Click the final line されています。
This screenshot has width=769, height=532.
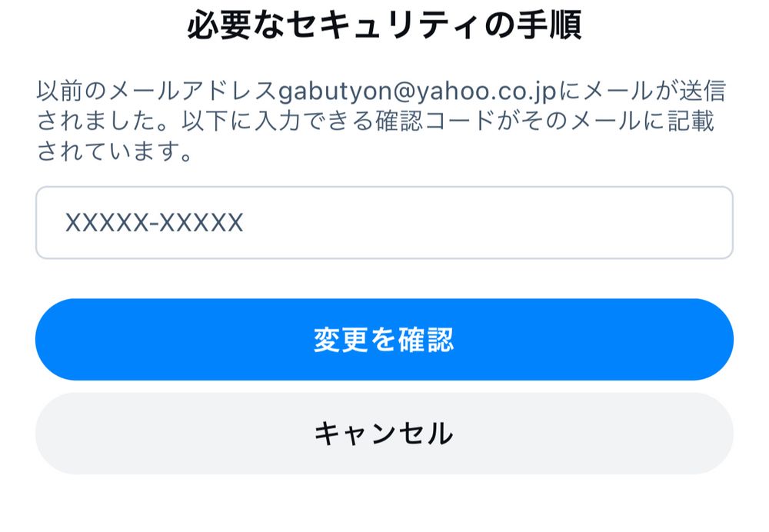pos(115,151)
